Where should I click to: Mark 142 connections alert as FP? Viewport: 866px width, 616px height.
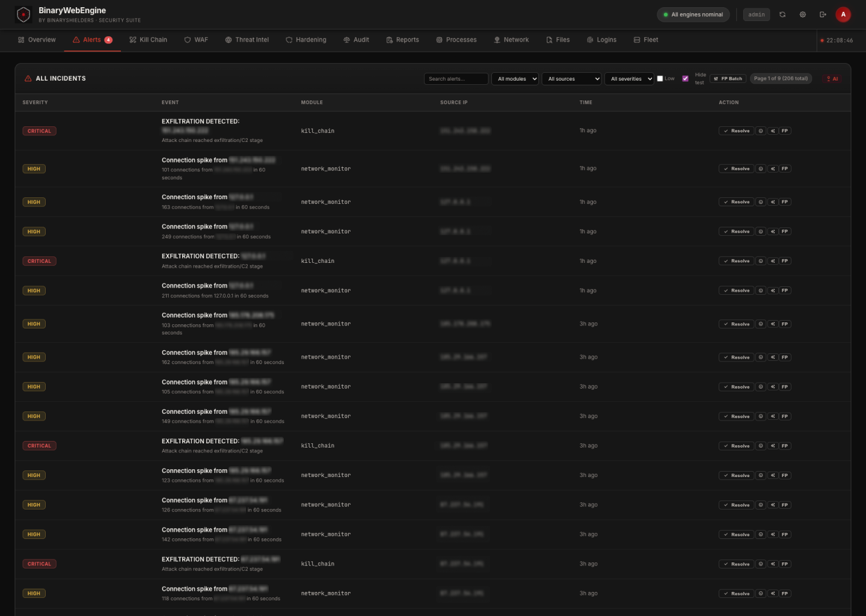tap(785, 534)
